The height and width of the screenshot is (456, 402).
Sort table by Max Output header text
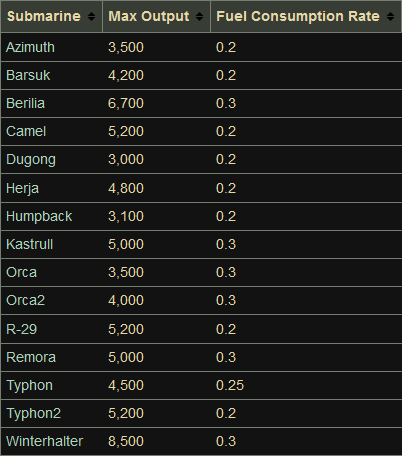[149, 16]
